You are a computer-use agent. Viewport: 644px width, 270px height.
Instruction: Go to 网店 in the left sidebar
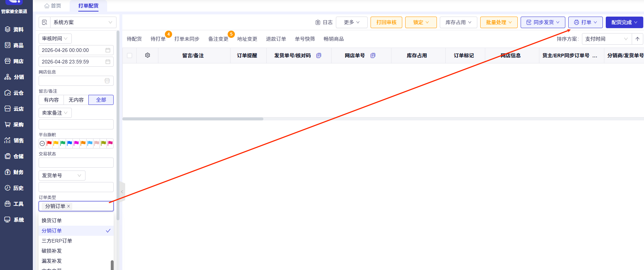pos(14,61)
